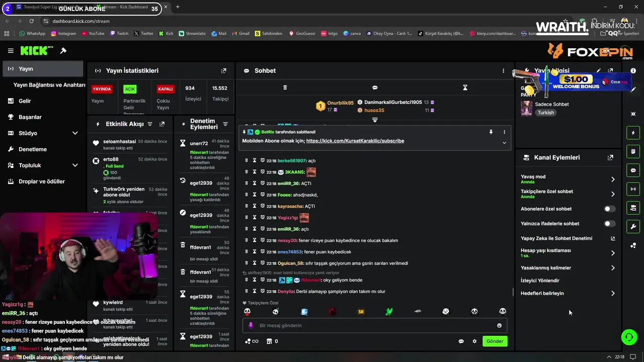The width and height of the screenshot is (644, 362).
Task: Click the hourglass icon in chat toolbar
Action: click(x=465, y=87)
